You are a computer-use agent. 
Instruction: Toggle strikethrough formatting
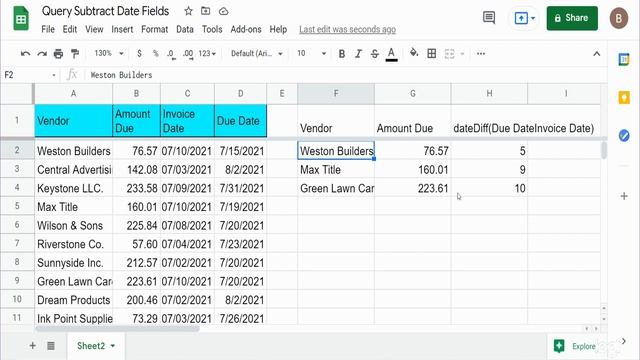tap(375, 53)
